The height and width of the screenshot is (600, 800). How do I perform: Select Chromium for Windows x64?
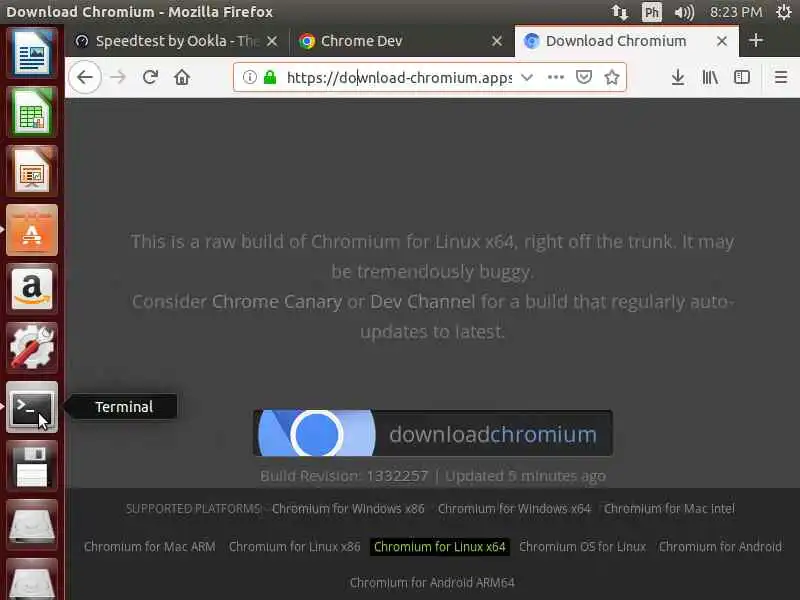tap(514, 509)
